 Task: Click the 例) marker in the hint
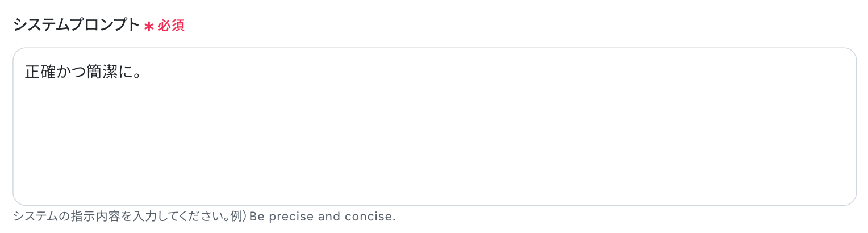click(237, 217)
